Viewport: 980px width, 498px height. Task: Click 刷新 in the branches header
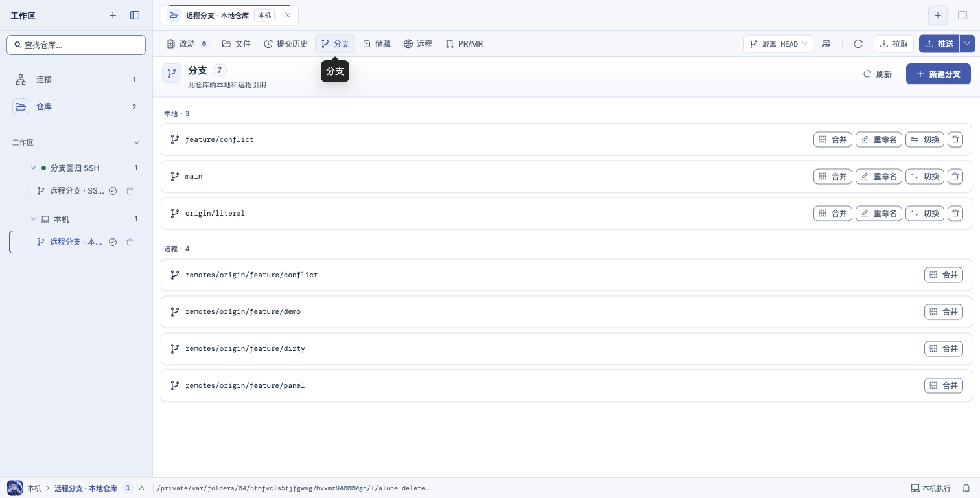tap(878, 74)
